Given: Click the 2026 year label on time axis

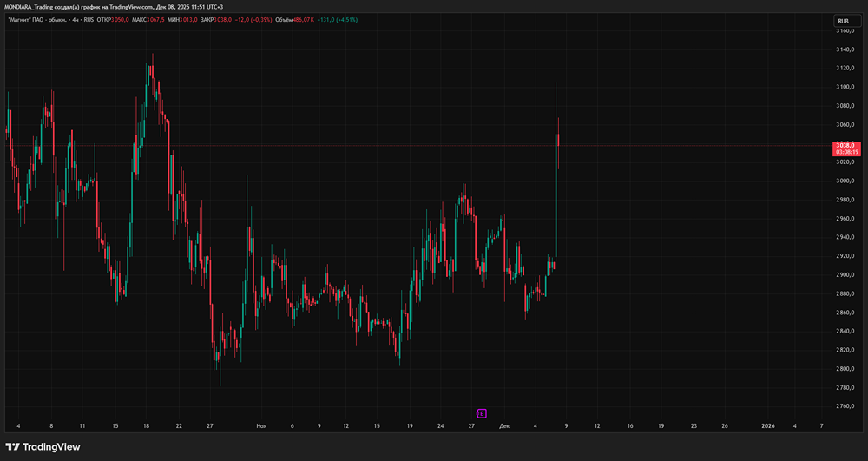Looking at the screenshot, I should coord(768,426).
